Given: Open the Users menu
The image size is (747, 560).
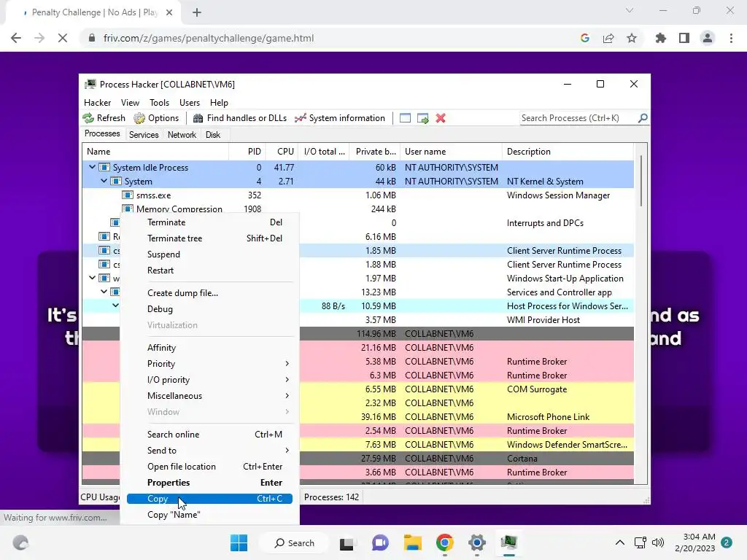Looking at the screenshot, I should [190, 102].
